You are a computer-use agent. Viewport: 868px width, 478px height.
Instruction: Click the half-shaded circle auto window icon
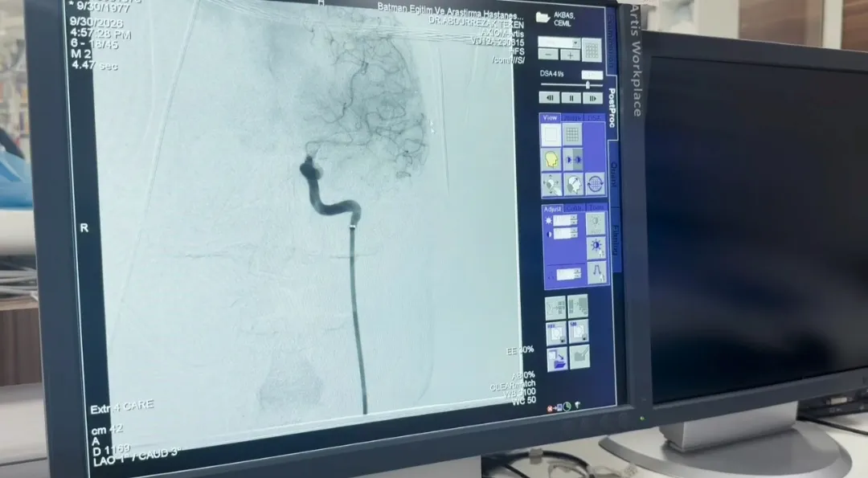pos(596,223)
